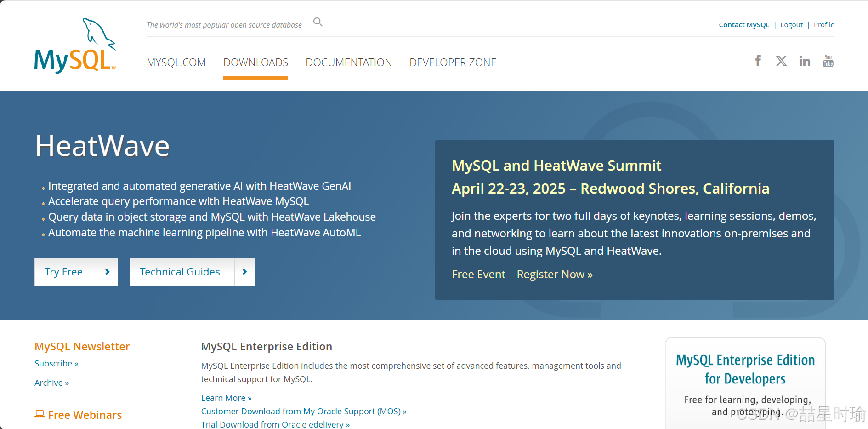Screen dimensions: 868x429
Task: Open newsletter Archive link
Action: click(x=51, y=383)
